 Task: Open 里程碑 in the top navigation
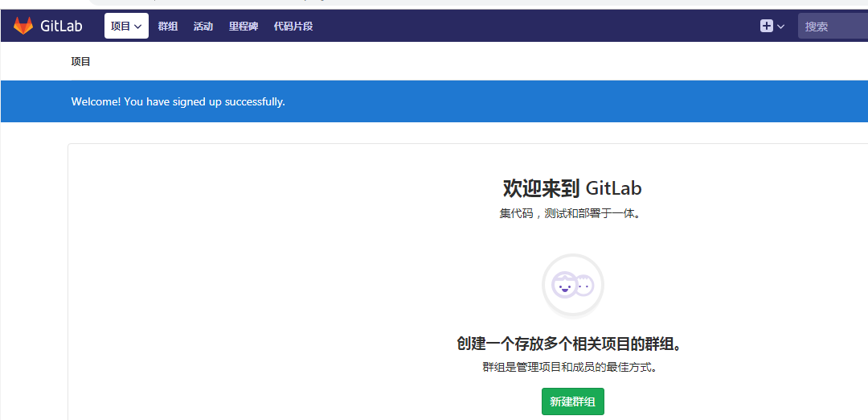tap(244, 26)
